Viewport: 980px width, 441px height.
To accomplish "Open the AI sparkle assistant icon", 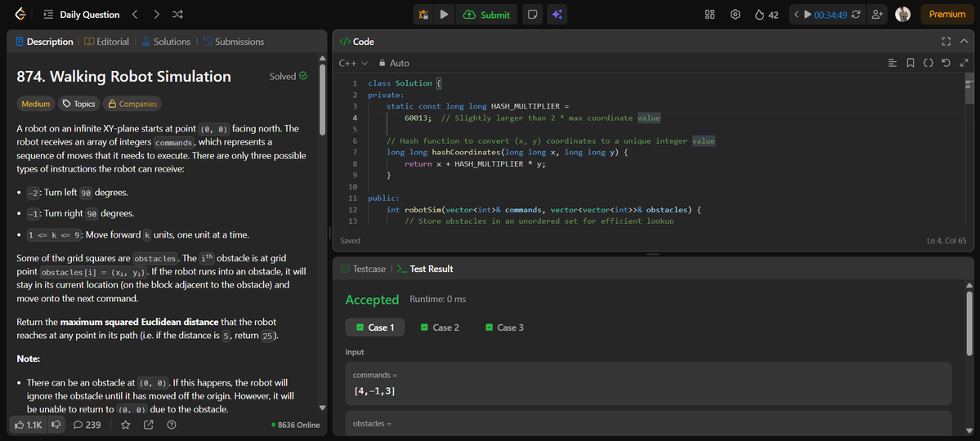I will tap(557, 15).
